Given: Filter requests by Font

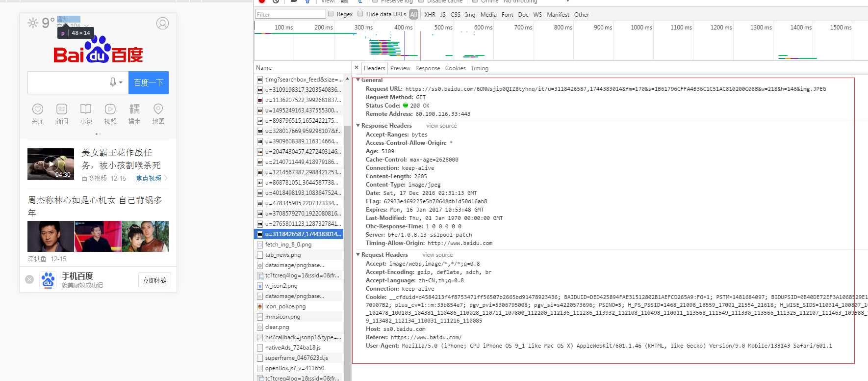Looking at the screenshot, I should pos(508,15).
